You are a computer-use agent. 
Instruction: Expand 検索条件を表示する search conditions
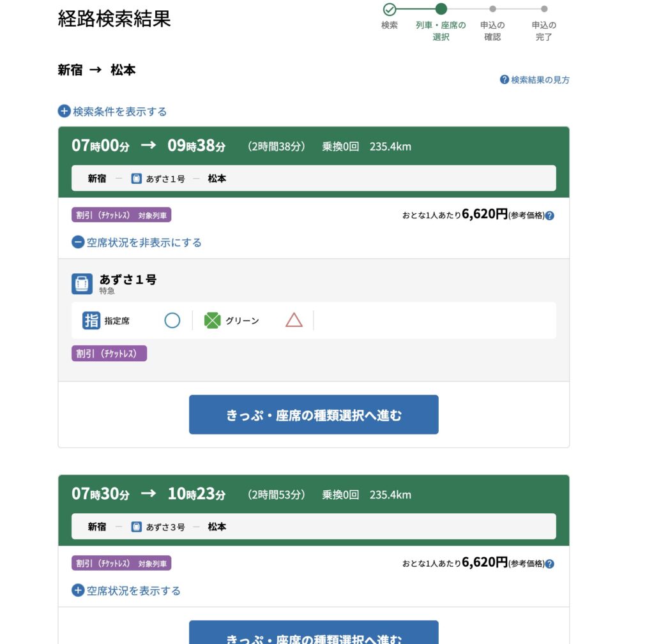[112, 112]
